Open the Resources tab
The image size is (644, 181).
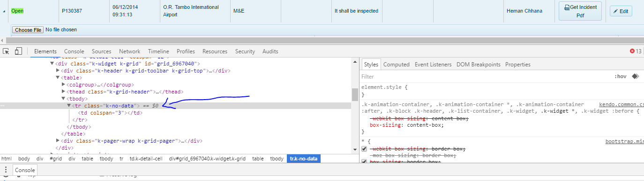[215, 51]
